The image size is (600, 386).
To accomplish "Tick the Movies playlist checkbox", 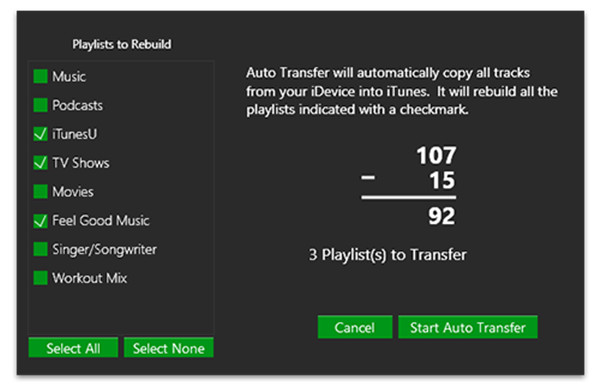I will tap(40, 191).
